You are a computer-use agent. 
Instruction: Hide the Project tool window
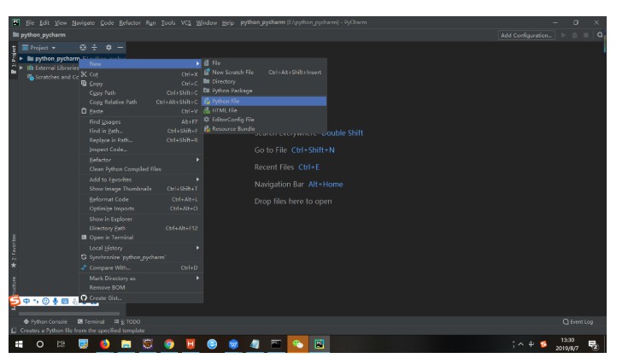pyautogui.click(x=120, y=47)
